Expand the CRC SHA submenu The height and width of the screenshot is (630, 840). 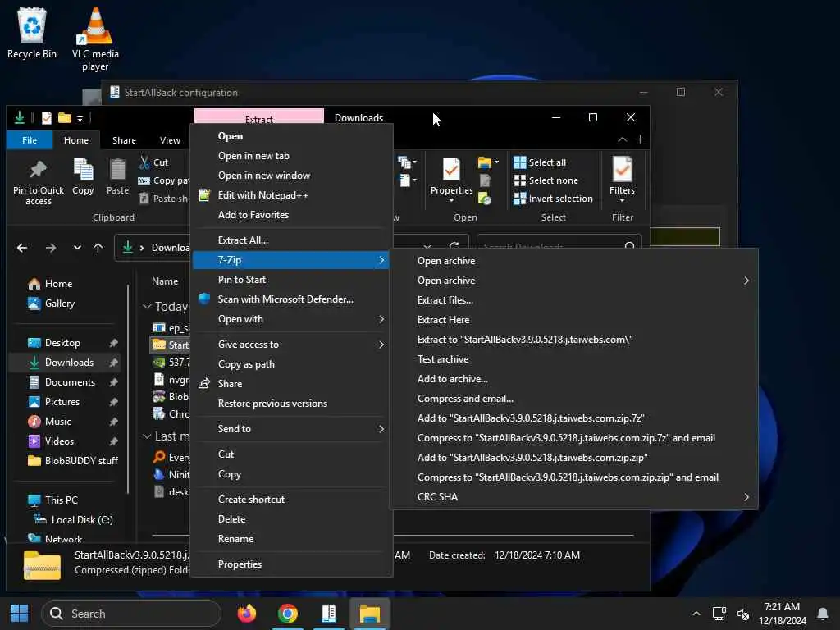click(x=573, y=497)
